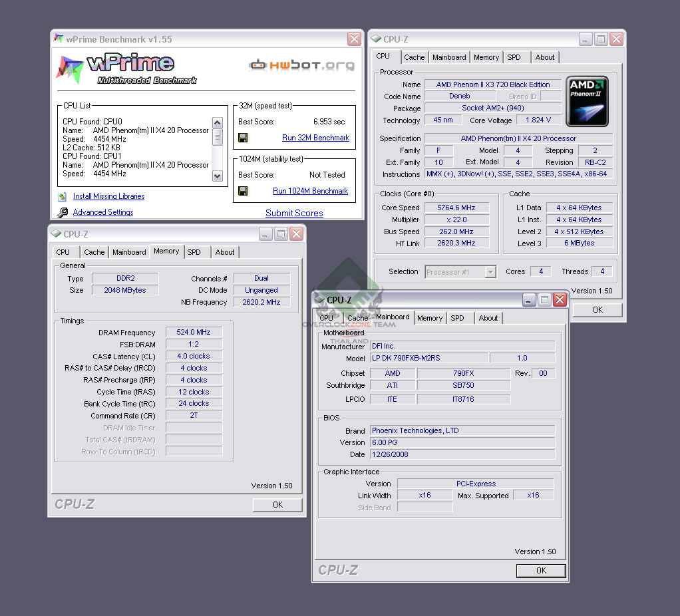Screen dimensions: 680x616
Task: Click the AMD Phenom II processor logo
Action: 587,101
